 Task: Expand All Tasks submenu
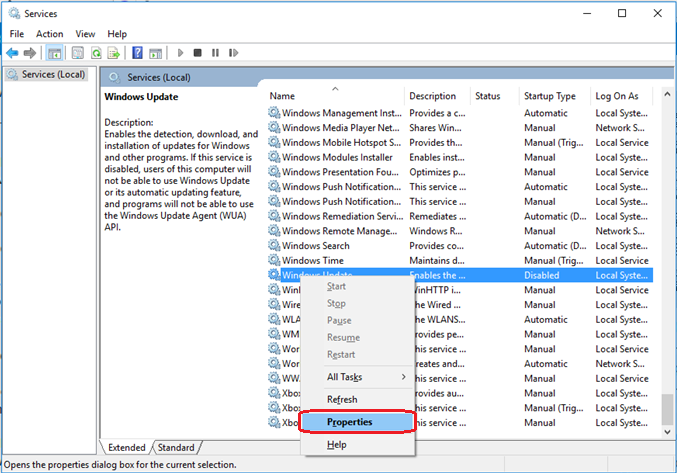[x=357, y=377]
